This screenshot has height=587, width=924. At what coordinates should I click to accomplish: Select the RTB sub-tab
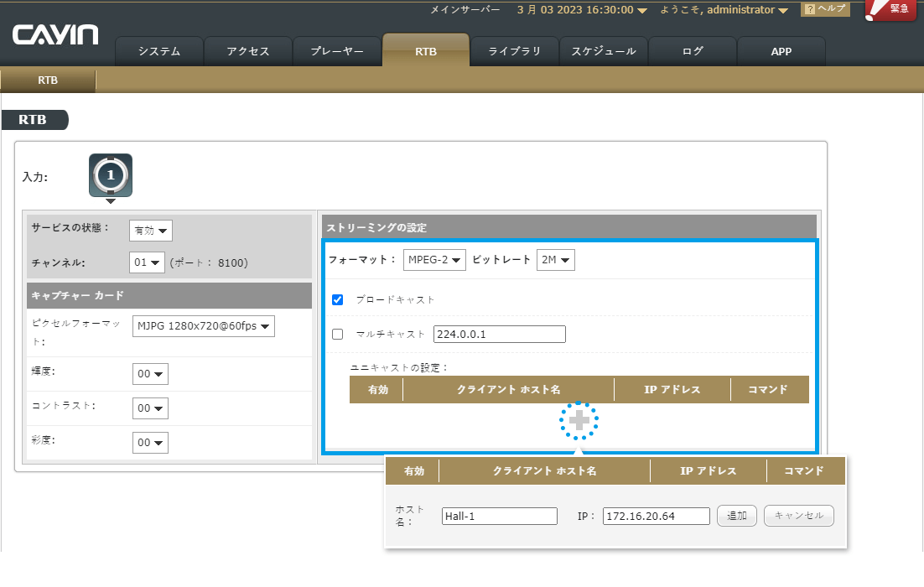pyautogui.click(x=48, y=81)
